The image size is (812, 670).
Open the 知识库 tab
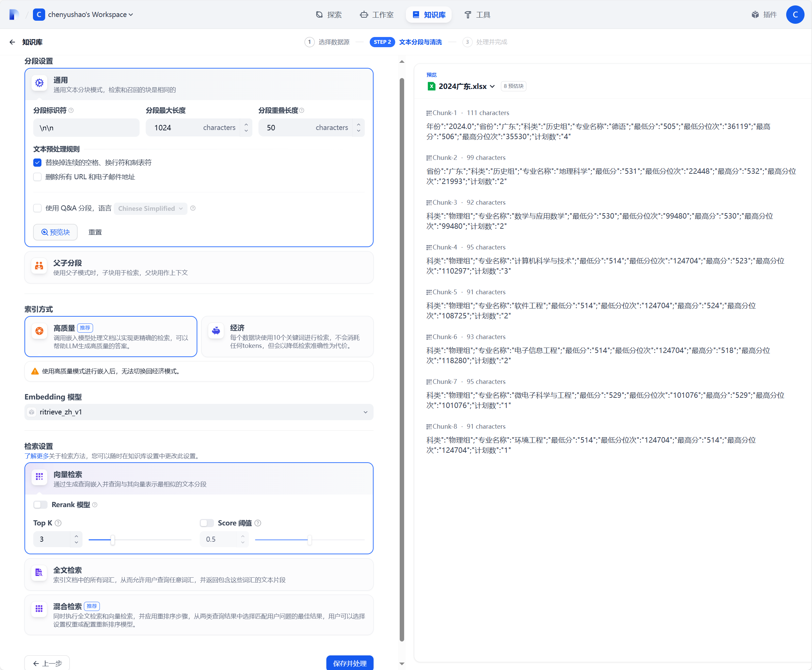click(x=429, y=15)
